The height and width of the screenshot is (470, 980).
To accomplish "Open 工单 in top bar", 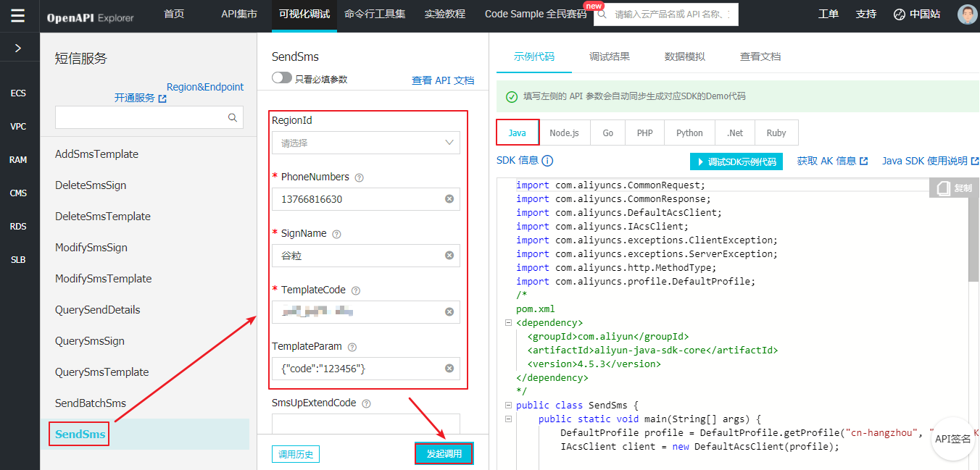I will click(829, 14).
